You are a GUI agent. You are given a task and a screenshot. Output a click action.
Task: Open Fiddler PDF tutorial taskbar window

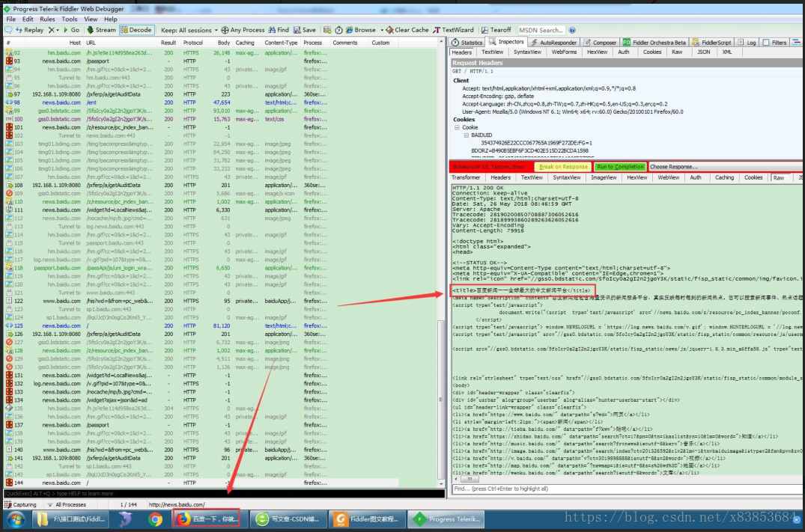click(368, 519)
